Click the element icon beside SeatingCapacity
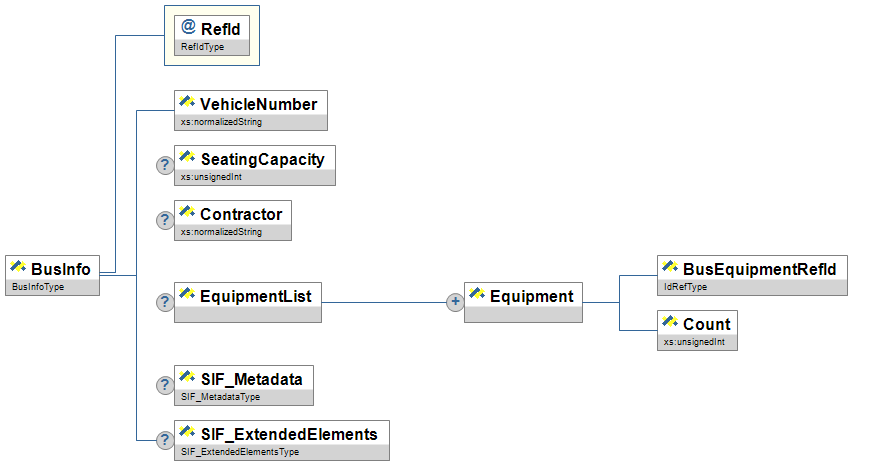 pos(186,158)
